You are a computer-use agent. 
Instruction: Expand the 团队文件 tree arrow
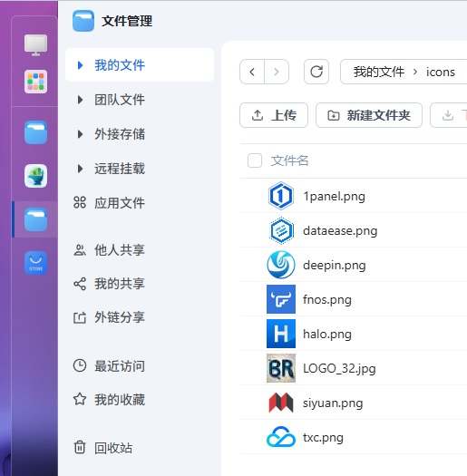(x=80, y=100)
